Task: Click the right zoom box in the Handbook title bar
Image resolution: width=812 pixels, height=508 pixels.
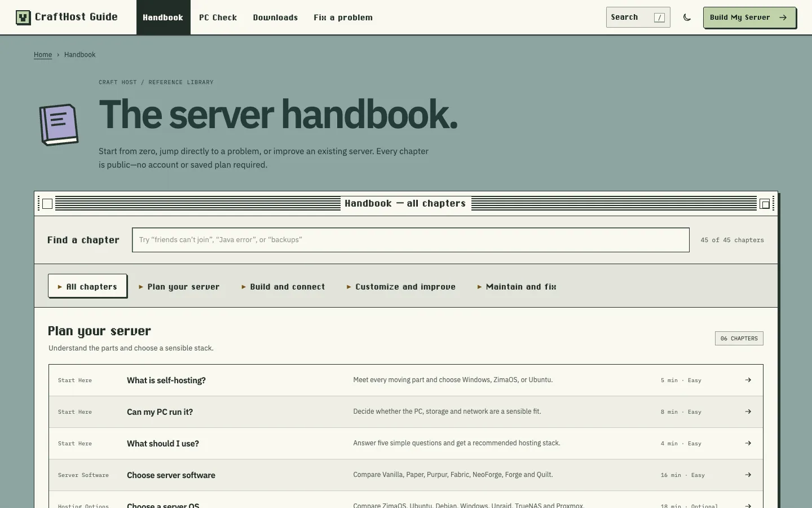Action: (765, 204)
